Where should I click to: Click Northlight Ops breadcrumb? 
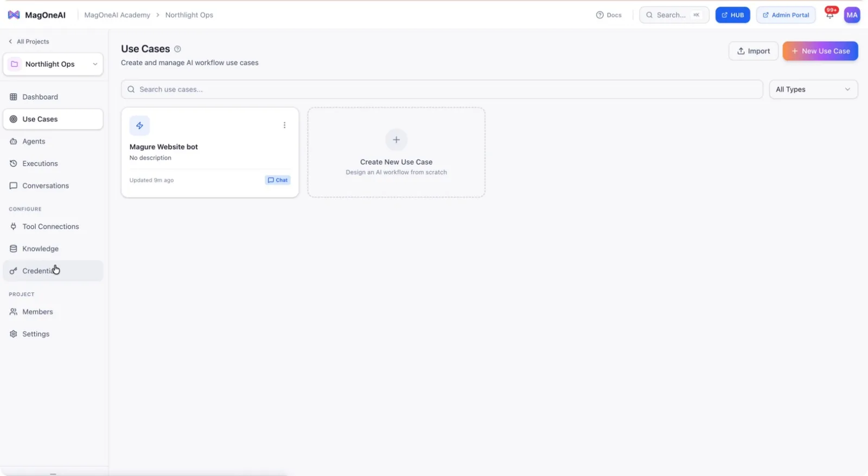tap(189, 15)
